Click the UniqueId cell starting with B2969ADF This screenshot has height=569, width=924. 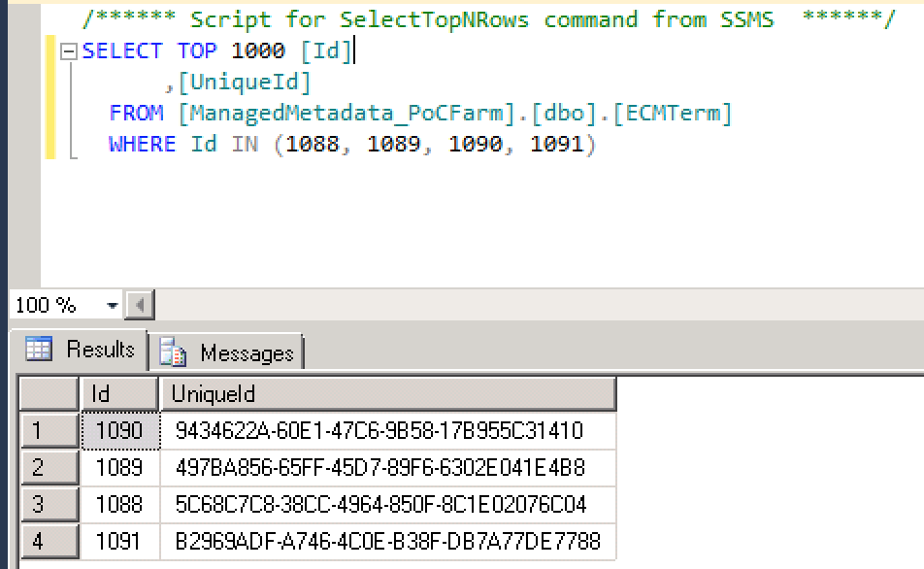pyautogui.click(x=388, y=541)
